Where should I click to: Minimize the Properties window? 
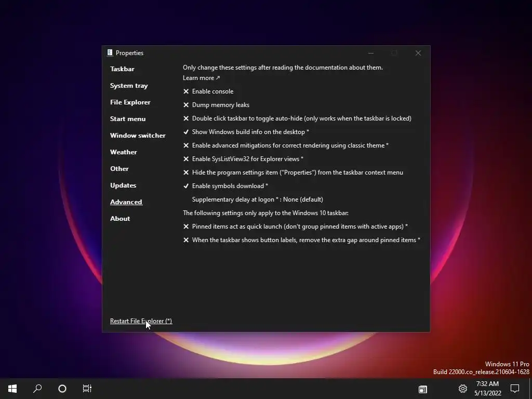371,53
